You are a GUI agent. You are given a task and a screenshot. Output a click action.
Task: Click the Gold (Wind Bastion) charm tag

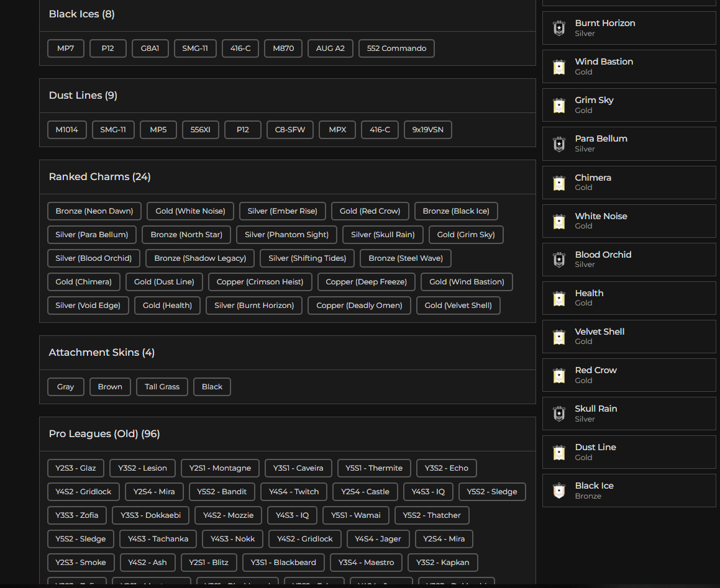(467, 282)
